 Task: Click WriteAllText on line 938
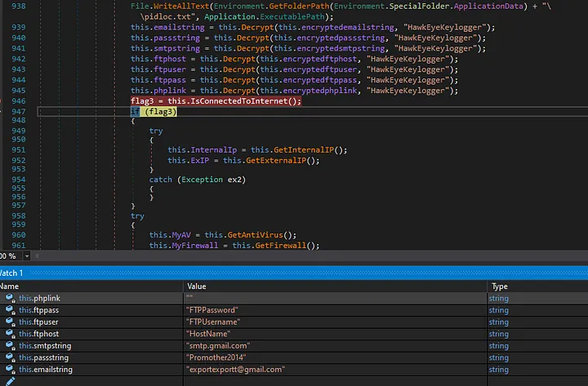point(181,7)
